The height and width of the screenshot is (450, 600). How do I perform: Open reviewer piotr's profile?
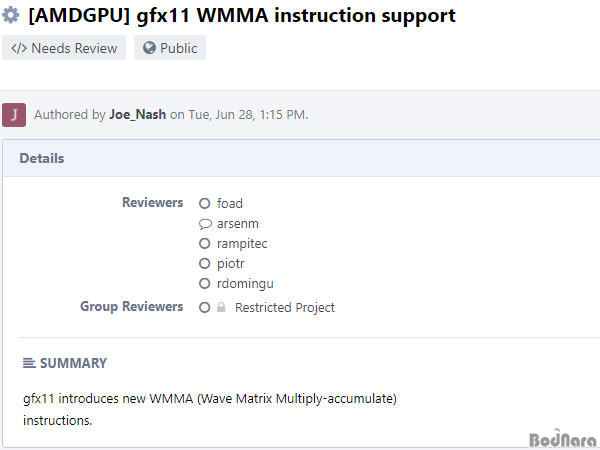point(230,264)
